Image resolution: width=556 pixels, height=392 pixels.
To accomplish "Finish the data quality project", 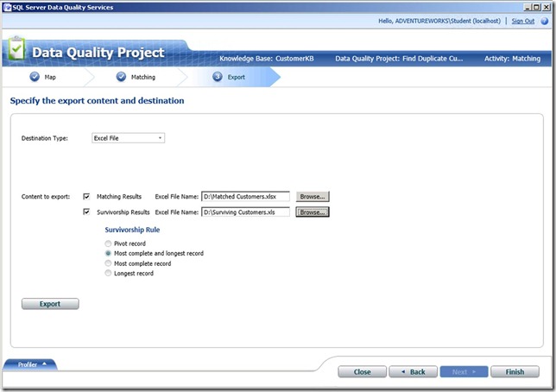I will (515, 372).
